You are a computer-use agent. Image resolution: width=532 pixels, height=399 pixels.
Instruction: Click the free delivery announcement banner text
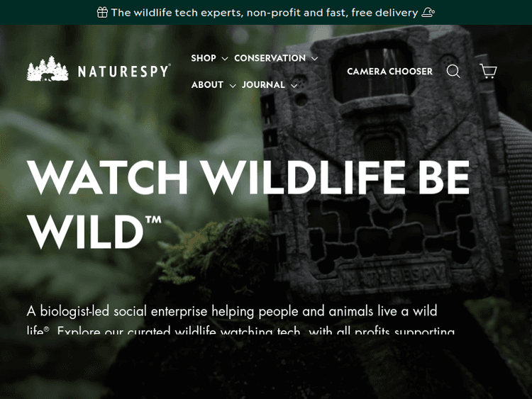265,13
